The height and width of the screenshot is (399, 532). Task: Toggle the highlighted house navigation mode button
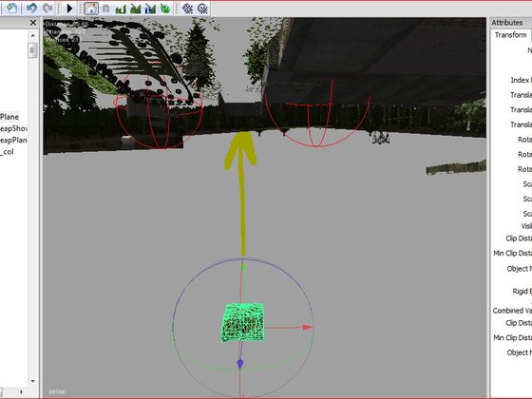click(91, 9)
